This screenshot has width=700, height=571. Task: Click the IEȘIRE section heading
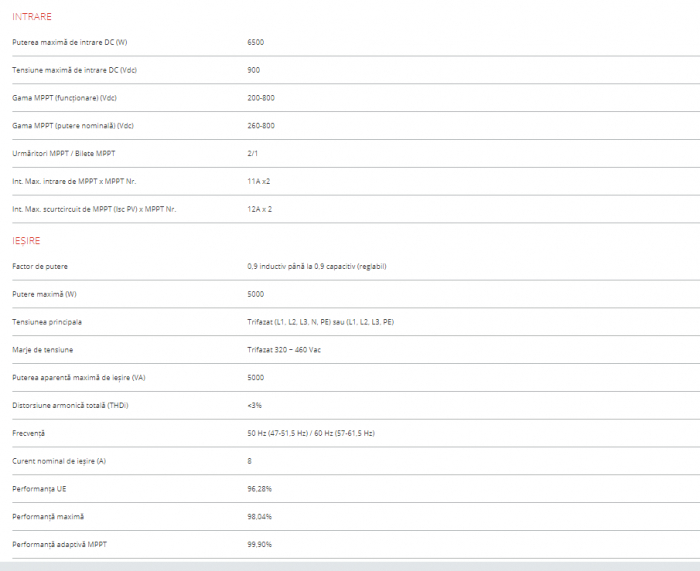point(26,241)
